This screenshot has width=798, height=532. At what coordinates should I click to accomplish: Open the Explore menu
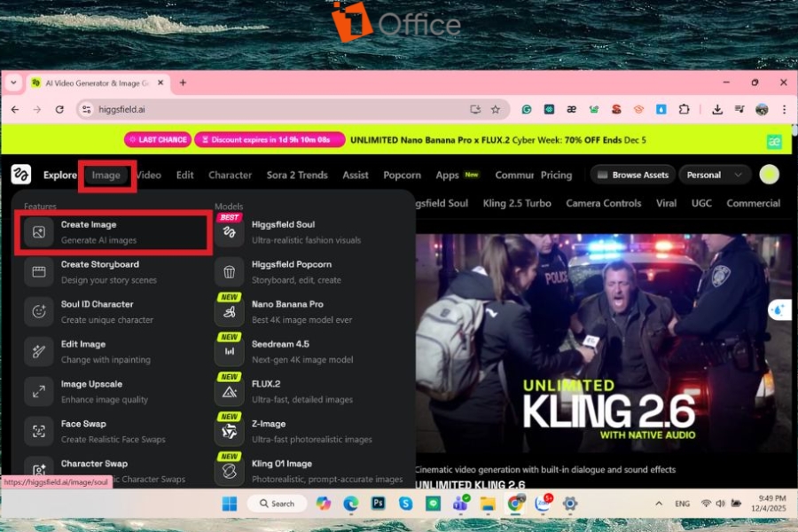[59, 176]
